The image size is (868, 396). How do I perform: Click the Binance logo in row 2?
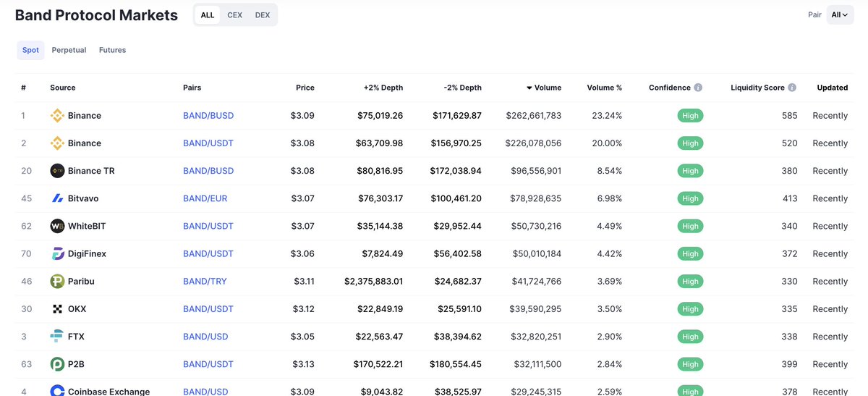[57, 143]
